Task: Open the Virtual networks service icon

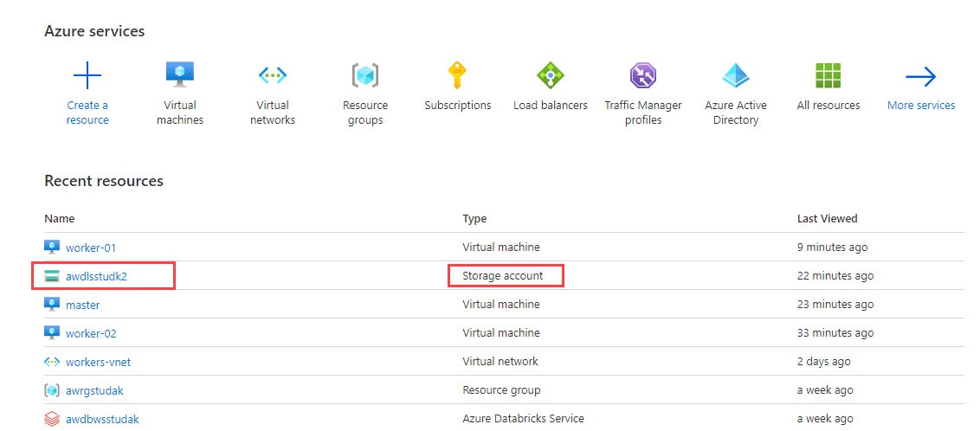Action: coord(273,76)
